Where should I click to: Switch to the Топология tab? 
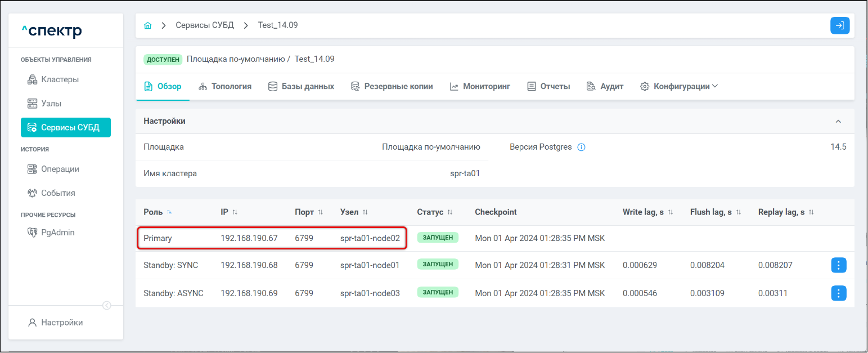225,87
